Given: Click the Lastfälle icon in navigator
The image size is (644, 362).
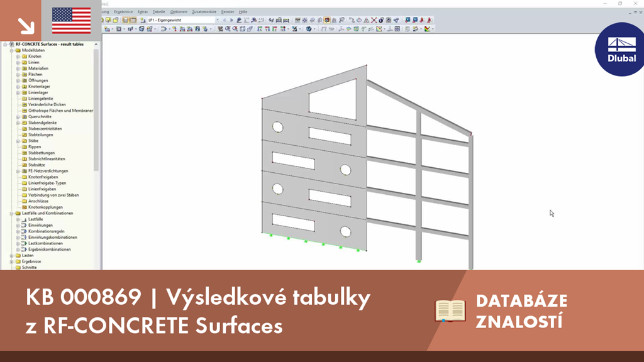Looking at the screenshot, I should coord(25,219).
